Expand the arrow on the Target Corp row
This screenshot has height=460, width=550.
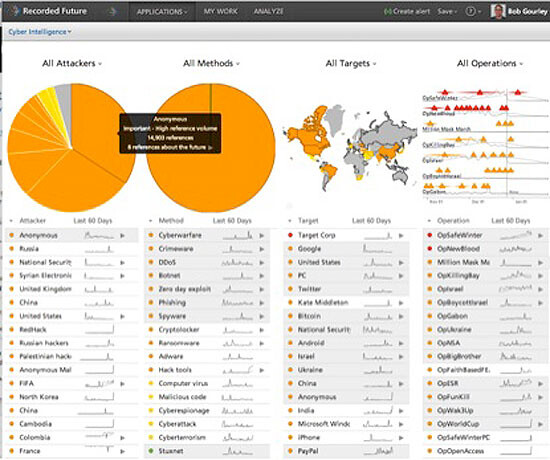401,235
